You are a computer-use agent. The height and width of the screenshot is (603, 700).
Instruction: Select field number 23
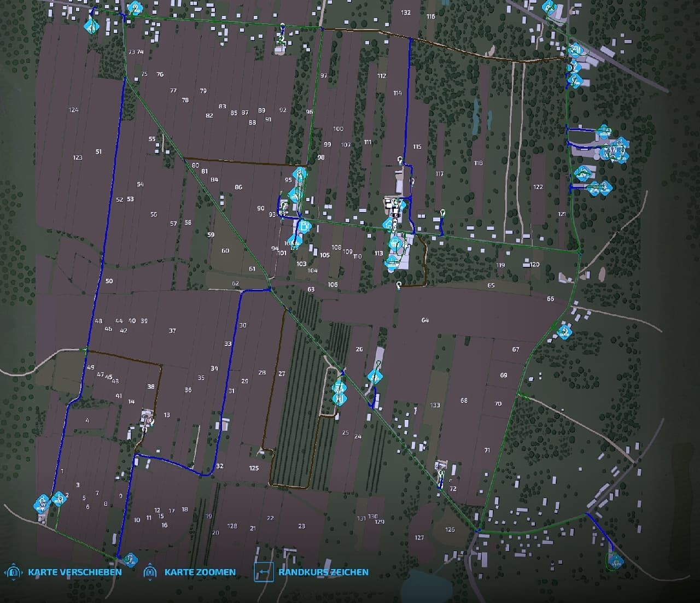(x=302, y=526)
